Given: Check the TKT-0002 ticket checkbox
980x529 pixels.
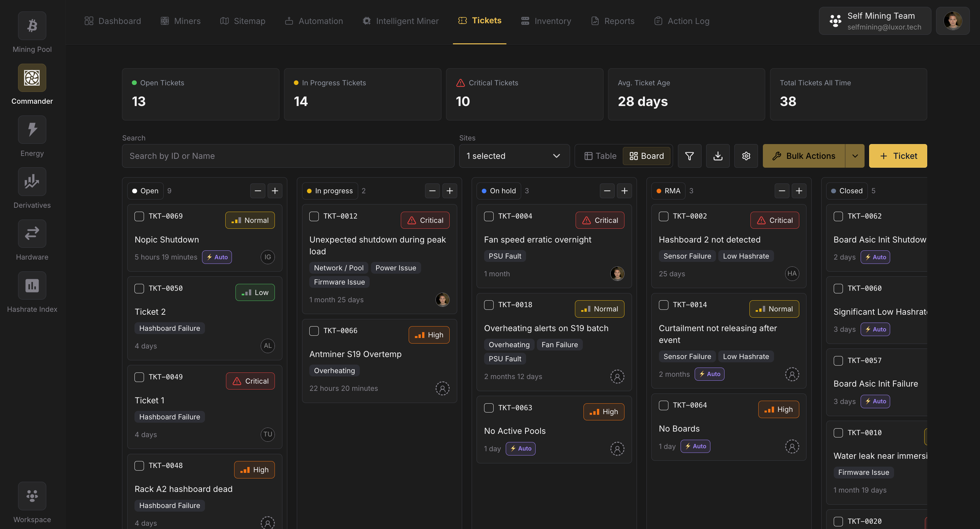Looking at the screenshot, I should click(x=663, y=216).
